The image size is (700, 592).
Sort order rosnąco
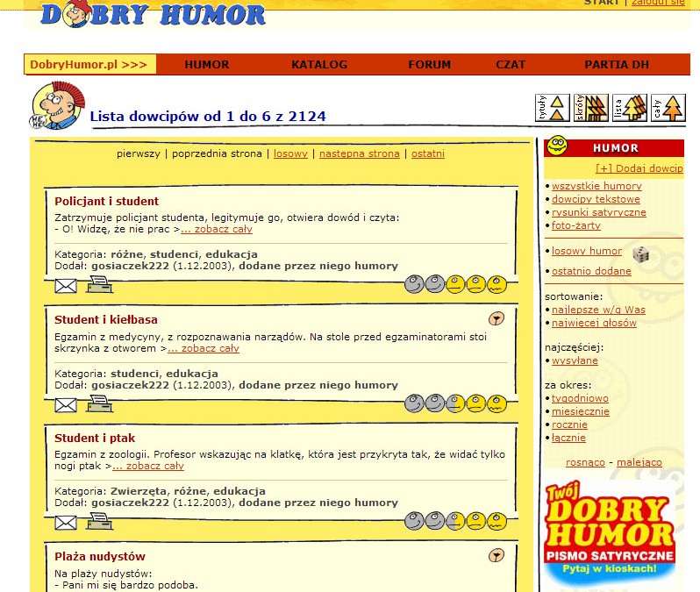tap(585, 462)
